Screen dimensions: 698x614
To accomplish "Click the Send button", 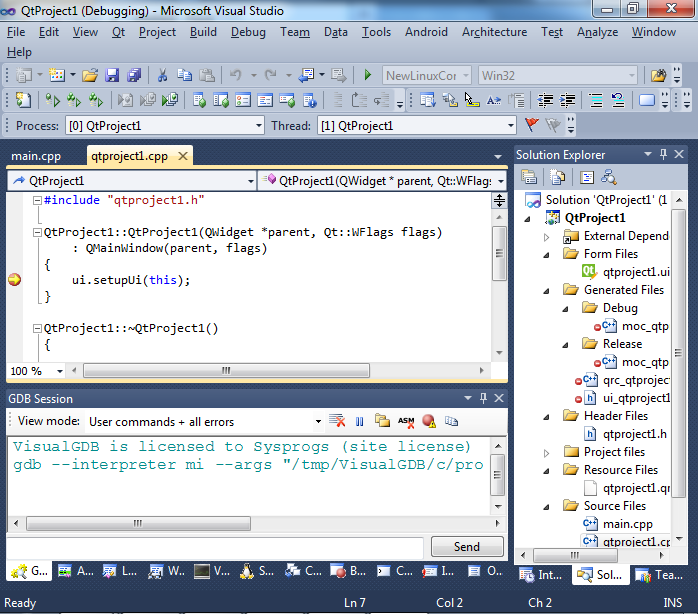I will 467,547.
